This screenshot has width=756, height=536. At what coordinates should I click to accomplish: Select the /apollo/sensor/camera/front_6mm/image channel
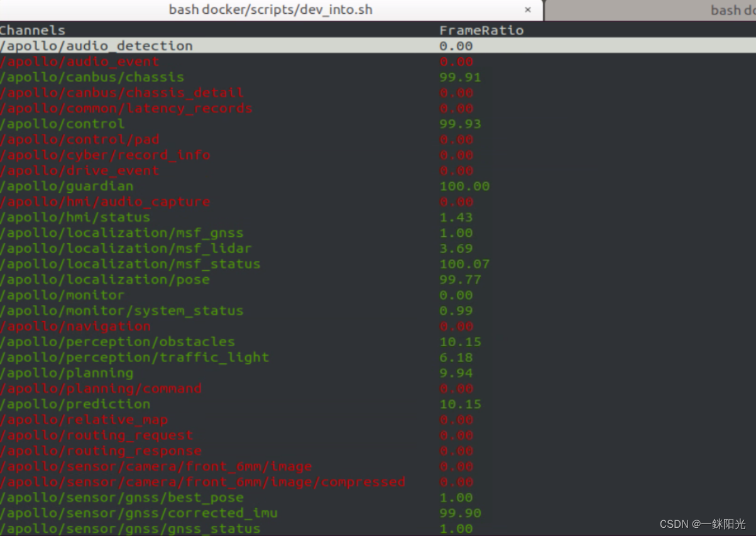[x=156, y=466]
